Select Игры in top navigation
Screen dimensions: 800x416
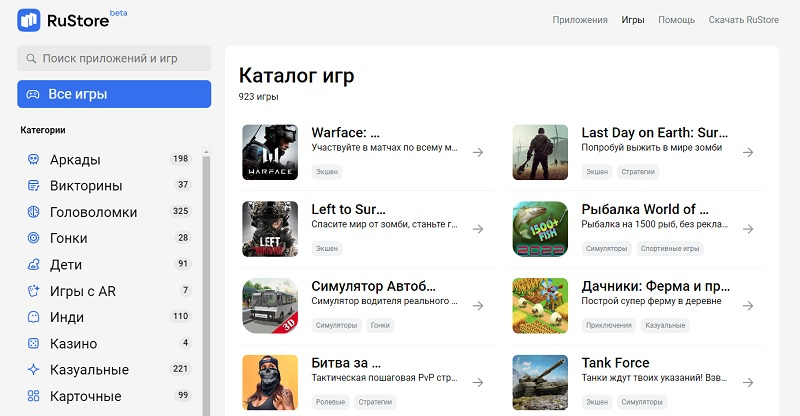[x=633, y=20]
